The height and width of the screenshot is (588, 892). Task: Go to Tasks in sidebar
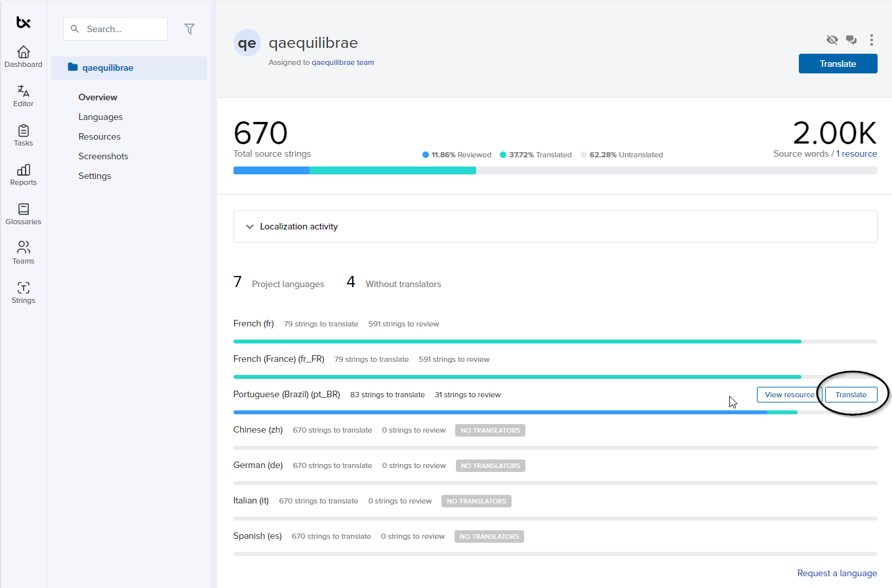24,131
